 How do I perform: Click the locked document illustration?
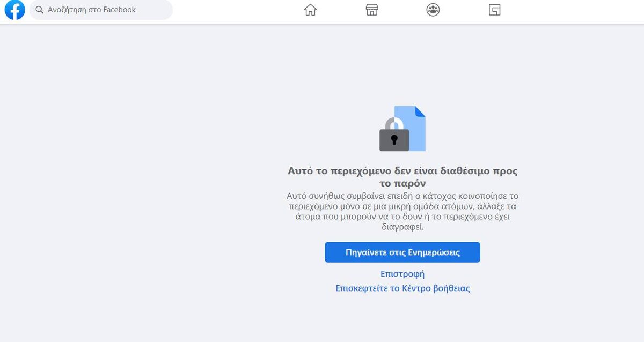(402, 129)
